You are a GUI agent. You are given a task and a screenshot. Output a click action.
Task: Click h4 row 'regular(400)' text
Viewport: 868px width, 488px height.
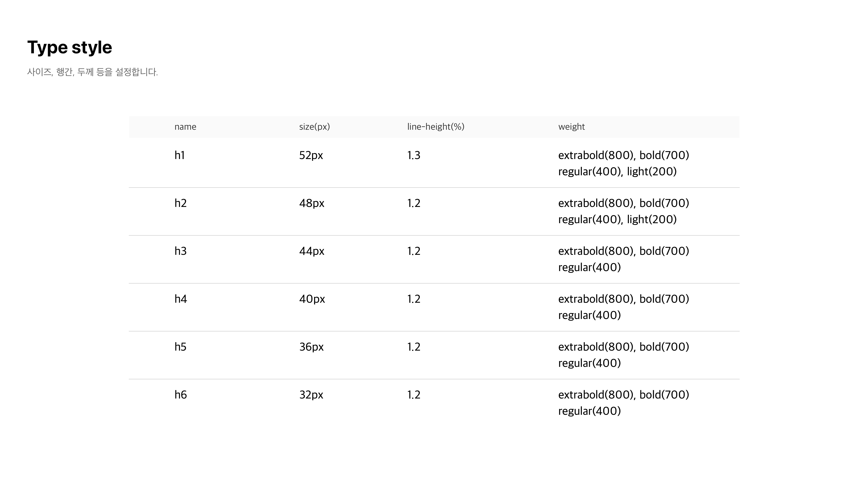coord(589,315)
